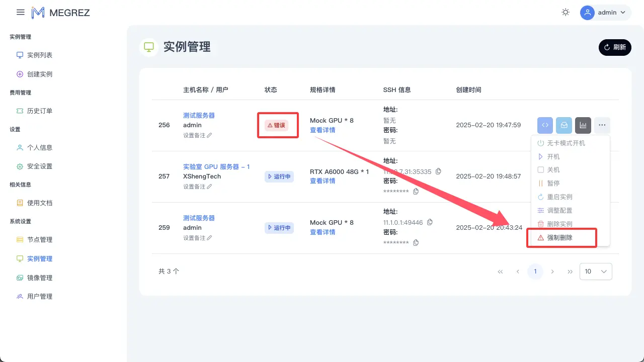The height and width of the screenshot is (362, 644).
Task: Open 查看详情 for instance 257
Action: pyautogui.click(x=323, y=181)
